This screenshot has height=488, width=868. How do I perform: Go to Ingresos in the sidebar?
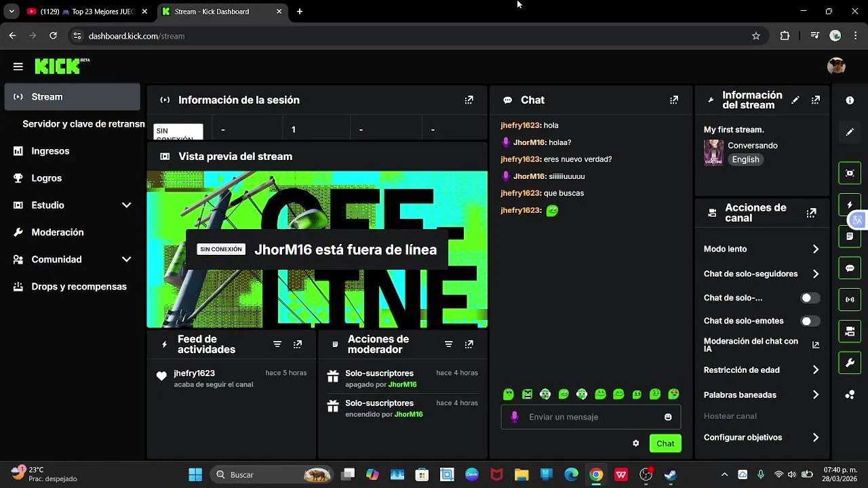pos(72,151)
